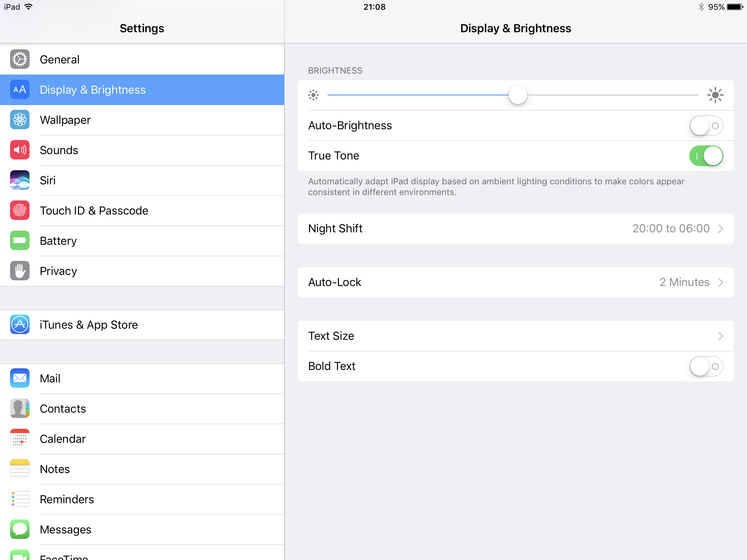Enable the Bold Text switch
The height and width of the screenshot is (560, 747).
(705, 366)
